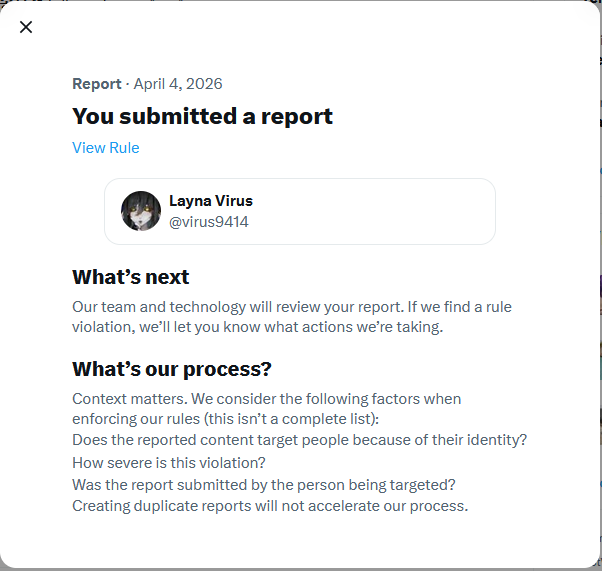Click the date April 4, 2026

coord(178,84)
